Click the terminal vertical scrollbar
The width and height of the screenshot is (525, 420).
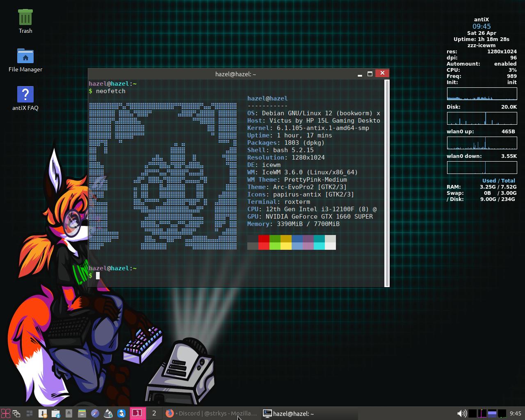(386, 183)
